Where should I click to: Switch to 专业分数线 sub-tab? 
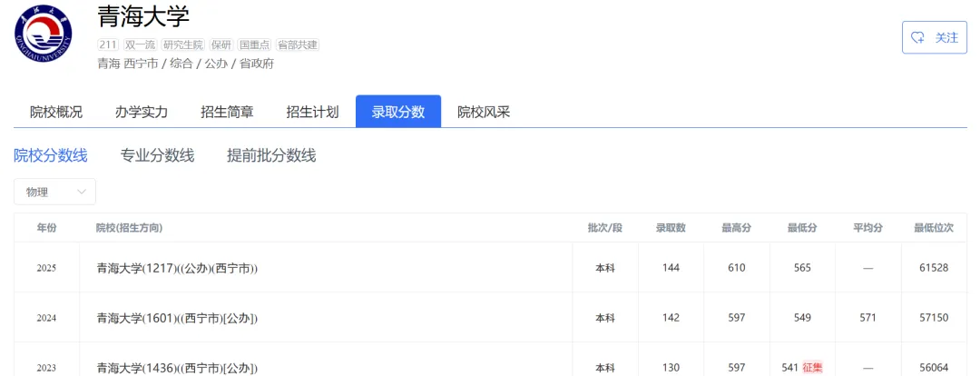click(x=158, y=156)
